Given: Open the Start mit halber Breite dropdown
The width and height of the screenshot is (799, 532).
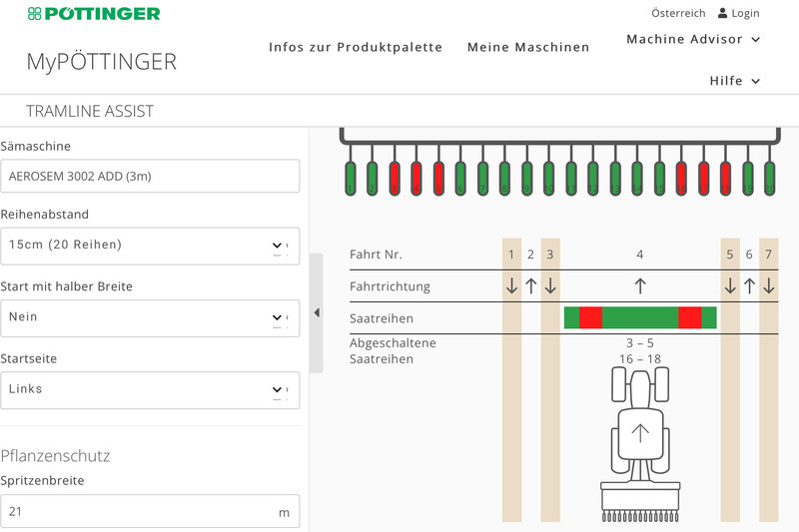Looking at the screenshot, I should pos(150,318).
